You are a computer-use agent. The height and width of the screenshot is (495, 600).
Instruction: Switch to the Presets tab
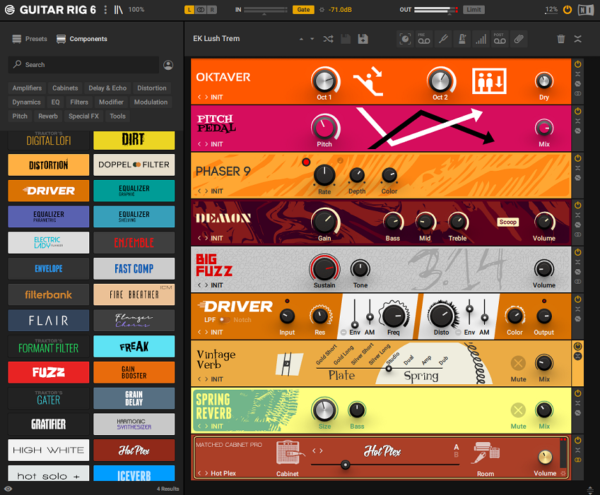click(29, 39)
